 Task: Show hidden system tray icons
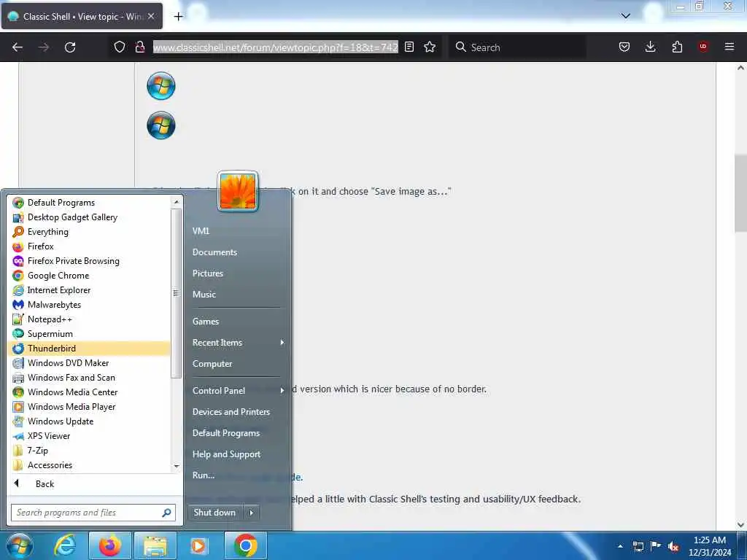click(x=620, y=546)
